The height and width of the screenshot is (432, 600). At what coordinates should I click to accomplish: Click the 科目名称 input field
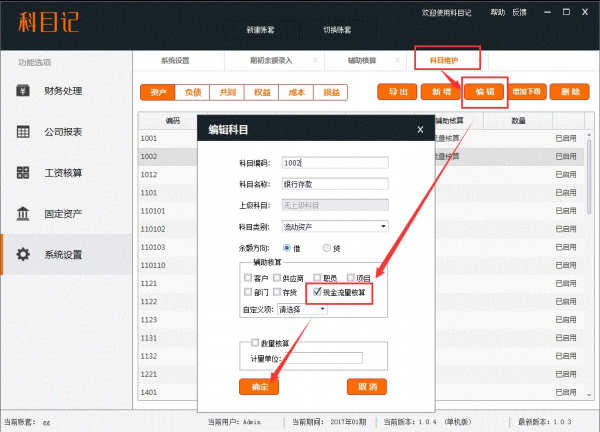[x=335, y=183]
